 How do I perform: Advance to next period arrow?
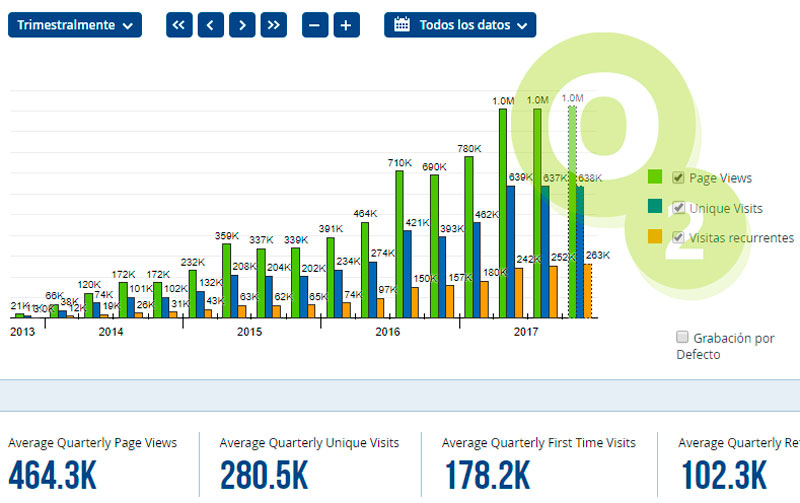click(242, 25)
